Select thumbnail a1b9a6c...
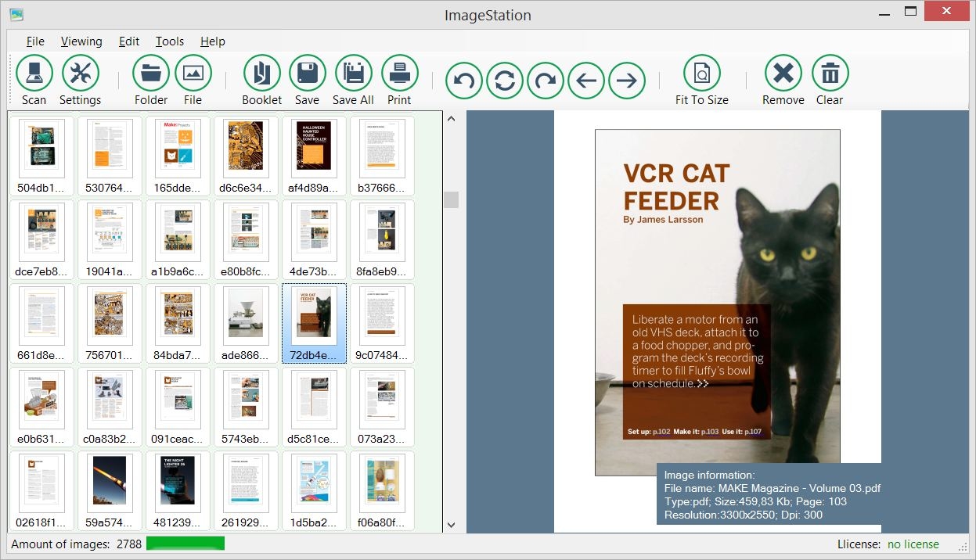976x560 pixels. click(178, 240)
